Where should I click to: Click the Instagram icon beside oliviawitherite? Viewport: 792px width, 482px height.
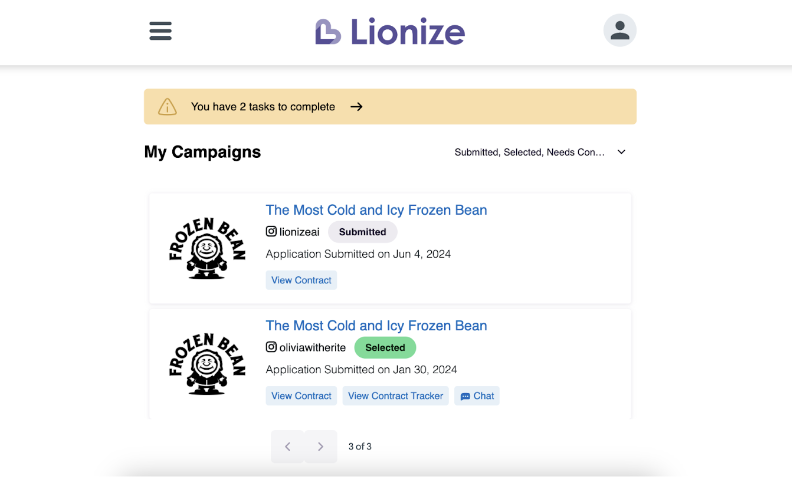pos(271,348)
